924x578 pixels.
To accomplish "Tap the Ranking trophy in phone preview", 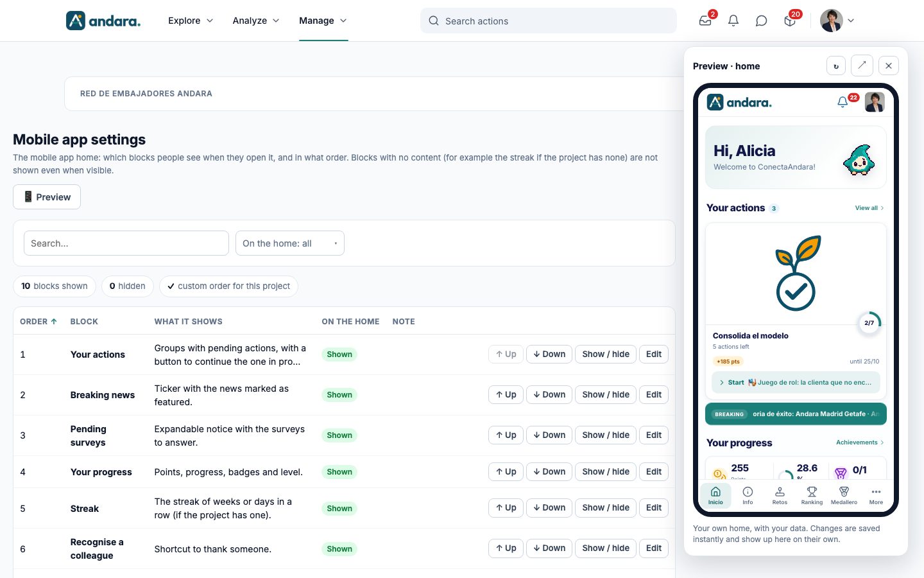I will 812,495.
